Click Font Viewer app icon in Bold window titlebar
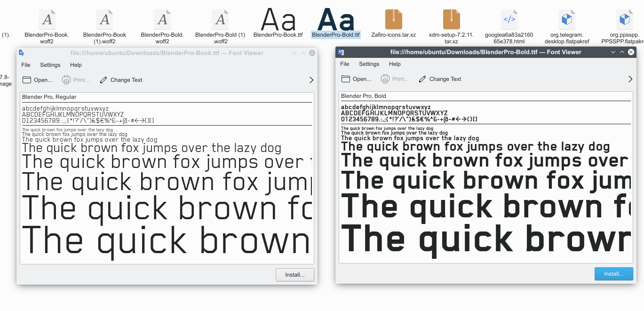Image resolution: width=644 pixels, height=311 pixels. click(341, 52)
